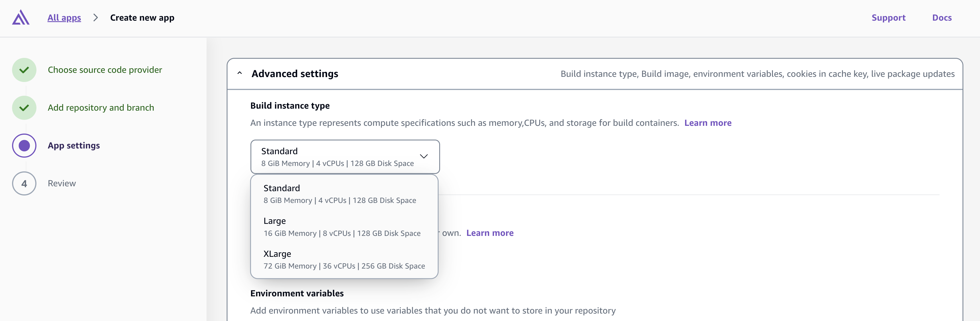Click the chevron arrow inside the instance type selector
The height and width of the screenshot is (321, 980).
point(424,156)
